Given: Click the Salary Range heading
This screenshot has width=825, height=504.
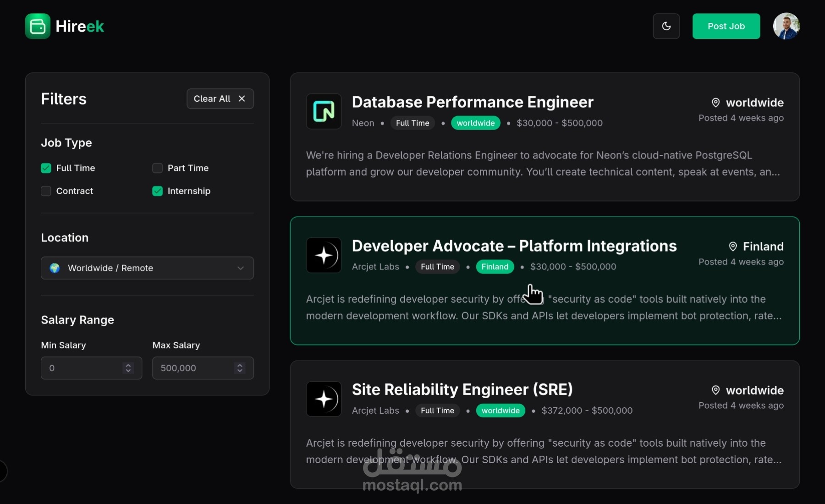Looking at the screenshot, I should coord(77,320).
